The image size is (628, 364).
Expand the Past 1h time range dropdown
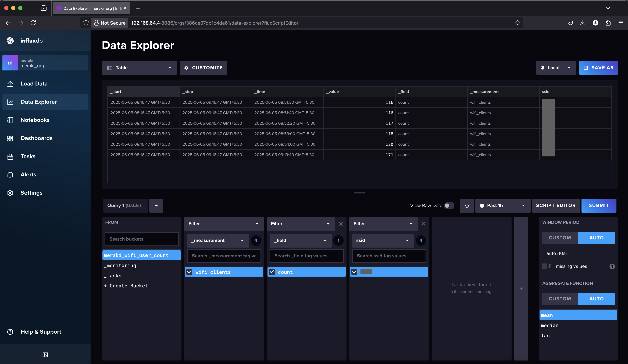[x=502, y=206]
